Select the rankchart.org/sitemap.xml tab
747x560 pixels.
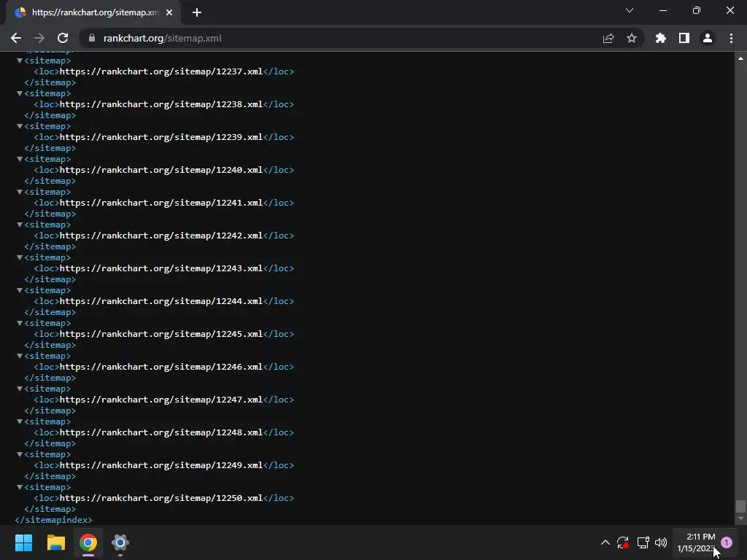pyautogui.click(x=93, y=13)
